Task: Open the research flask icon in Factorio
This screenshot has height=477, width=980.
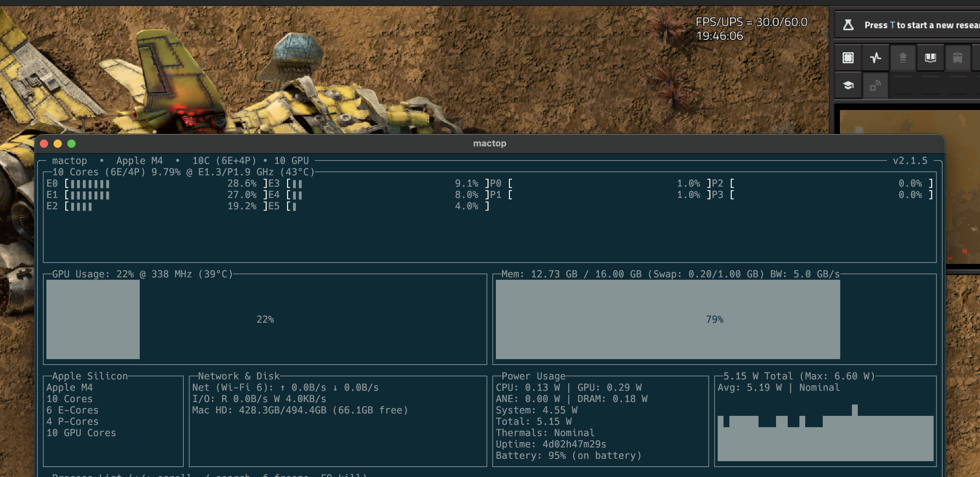Action: click(848, 25)
